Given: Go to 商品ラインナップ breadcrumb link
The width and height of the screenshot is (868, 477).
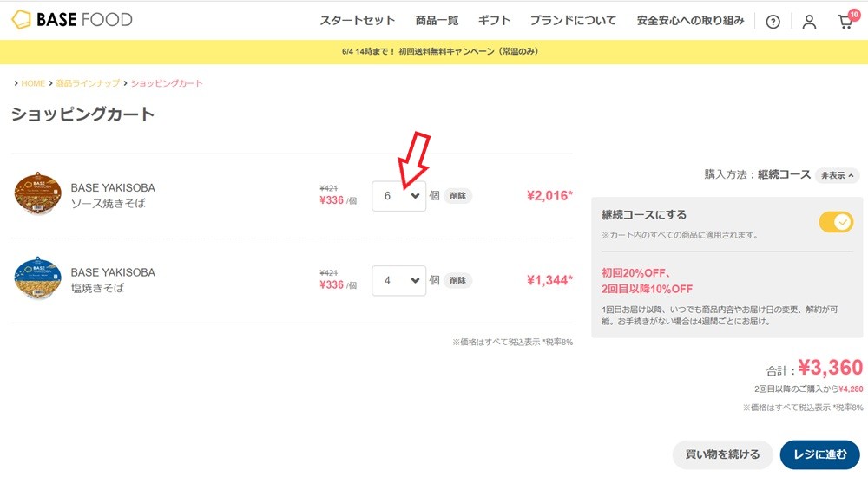Looking at the screenshot, I should [x=88, y=83].
